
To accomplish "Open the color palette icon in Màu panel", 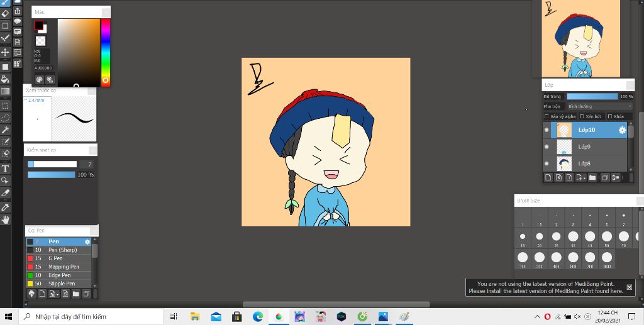I will (x=40, y=80).
